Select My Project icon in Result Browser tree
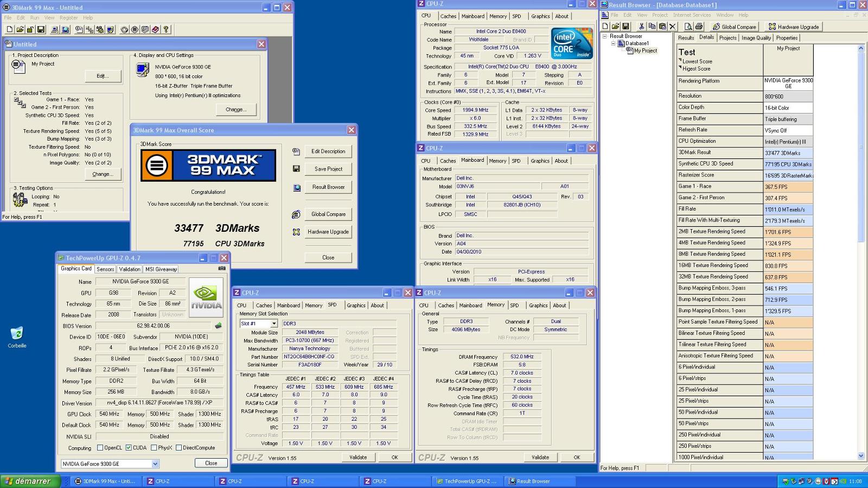868x488 pixels. click(x=630, y=50)
